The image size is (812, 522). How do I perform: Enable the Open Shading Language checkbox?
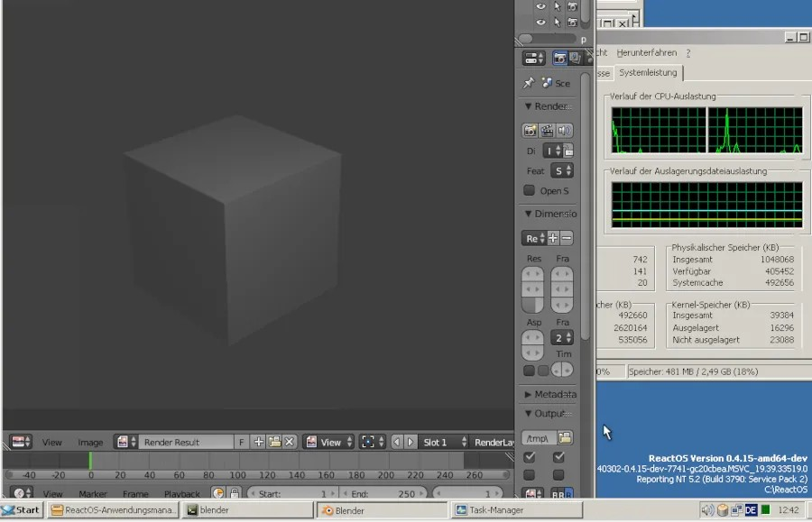[530, 191]
